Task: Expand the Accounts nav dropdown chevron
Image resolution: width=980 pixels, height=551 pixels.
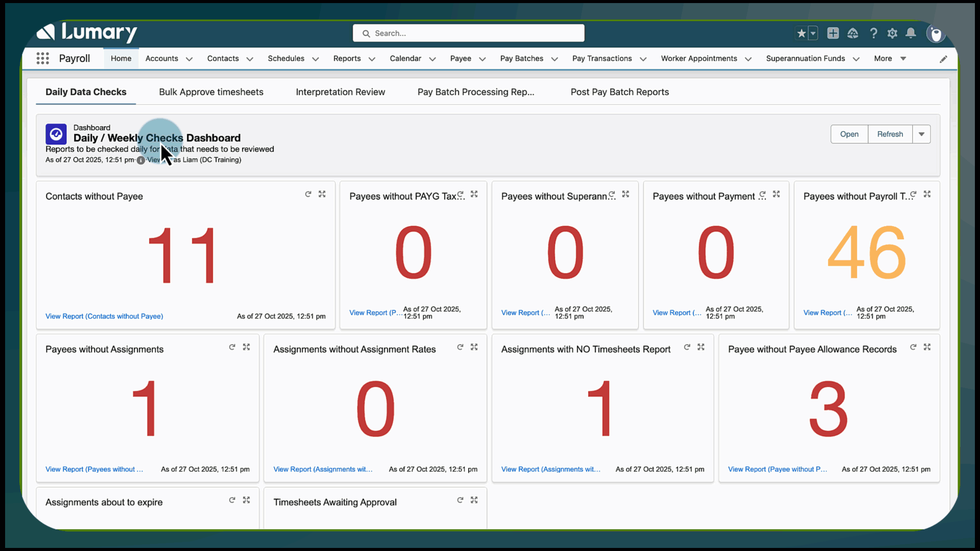Action: (x=189, y=59)
